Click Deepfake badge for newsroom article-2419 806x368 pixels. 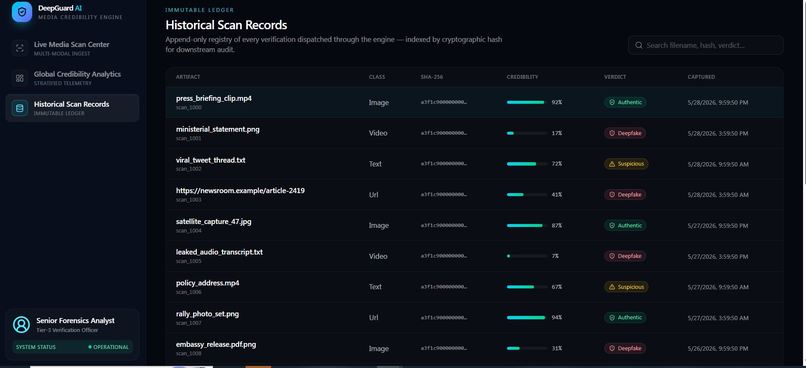(625, 195)
